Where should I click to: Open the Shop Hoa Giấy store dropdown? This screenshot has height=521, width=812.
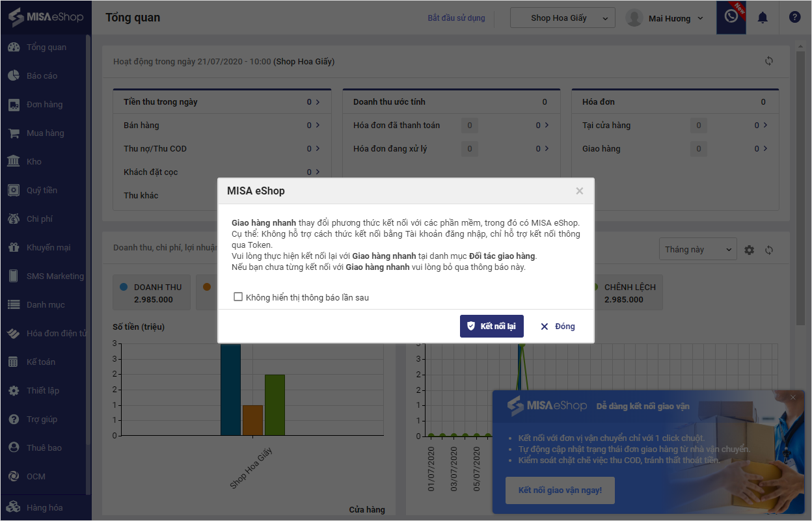(x=563, y=18)
